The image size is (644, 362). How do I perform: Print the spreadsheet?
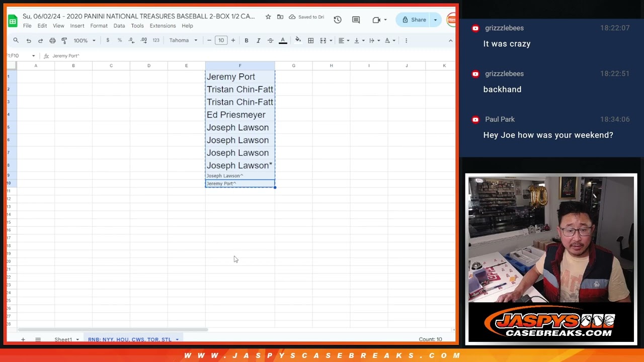point(52,40)
